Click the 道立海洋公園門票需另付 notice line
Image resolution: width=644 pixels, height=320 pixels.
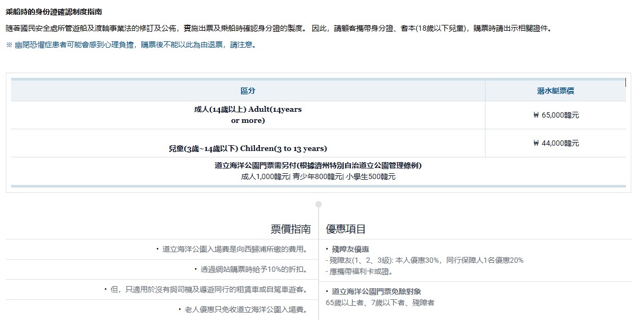[x=318, y=165]
